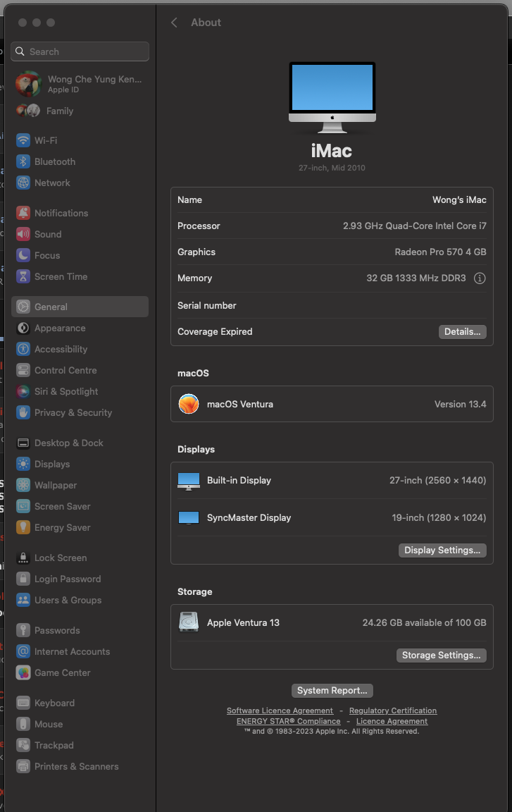Click the Energy Saver bulb icon

click(23, 528)
